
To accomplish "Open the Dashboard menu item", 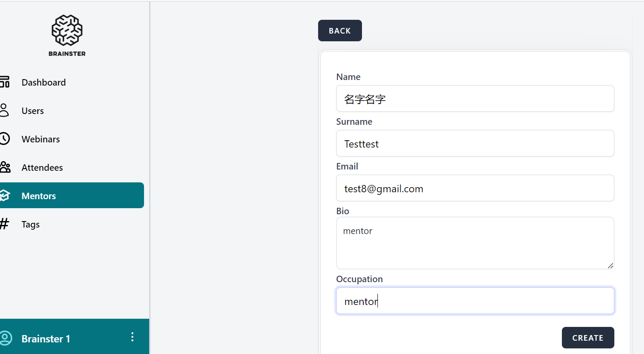I will coord(43,83).
